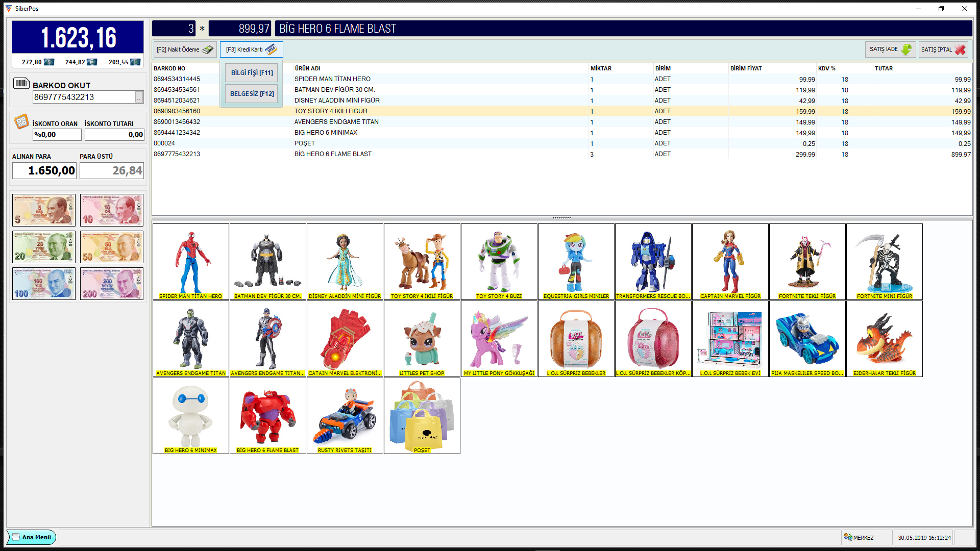980x551 pixels.
Task: Add L.O.L SÜRPRİZ BEBEKLER tile
Action: coord(576,339)
